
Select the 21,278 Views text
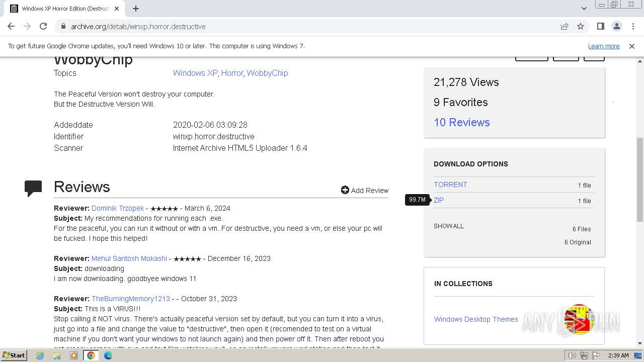pyautogui.click(x=466, y=82)
